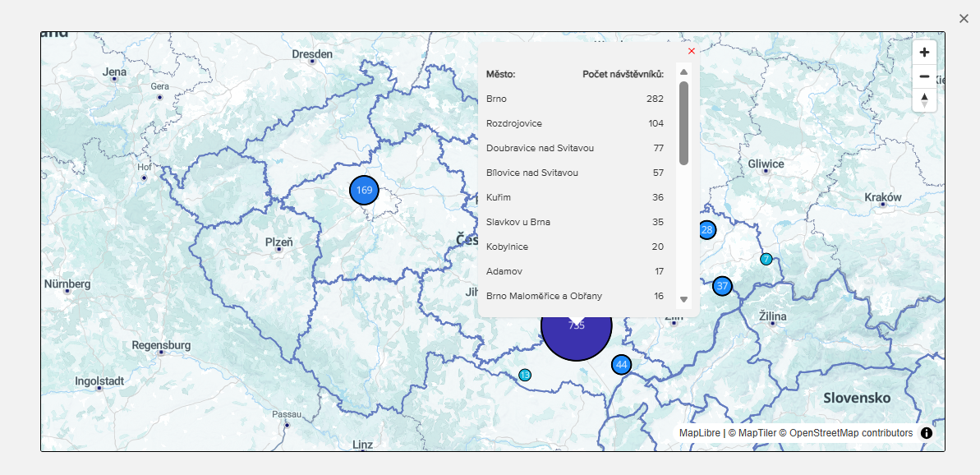Close the map dialog with gray X
Viewport: 980px width, 475px height.
[x=964, y=18]
